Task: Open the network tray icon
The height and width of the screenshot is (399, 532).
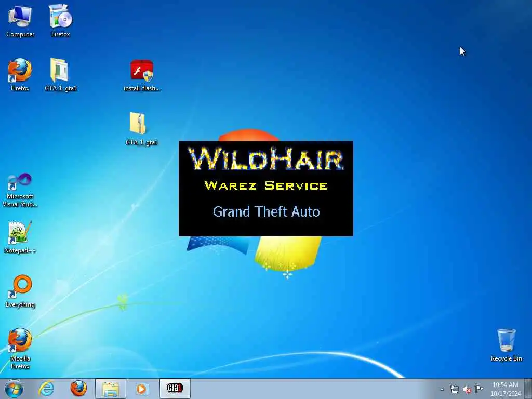Action: 454,389
